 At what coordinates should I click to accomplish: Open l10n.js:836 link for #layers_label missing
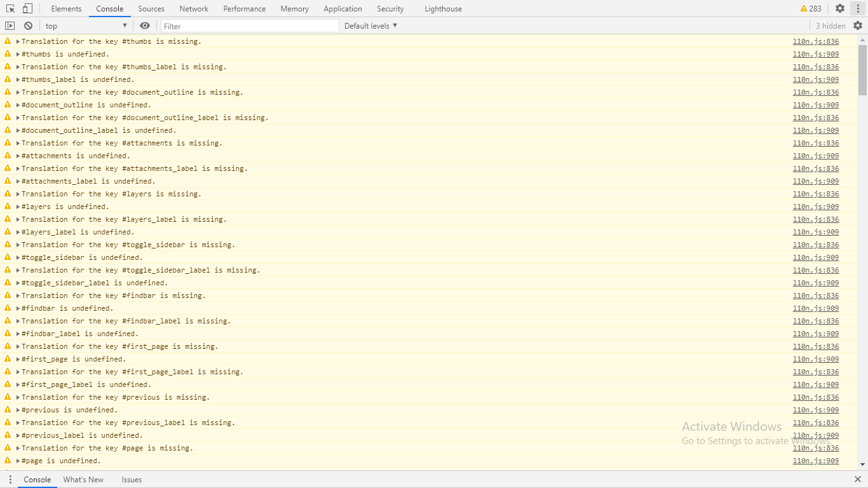tap(816, 219)
